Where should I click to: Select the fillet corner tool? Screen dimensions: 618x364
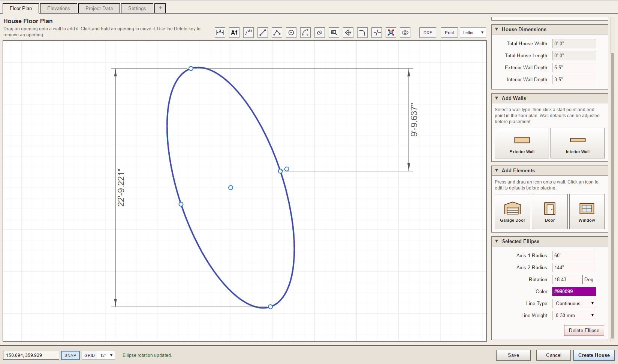tap(362, 33)
